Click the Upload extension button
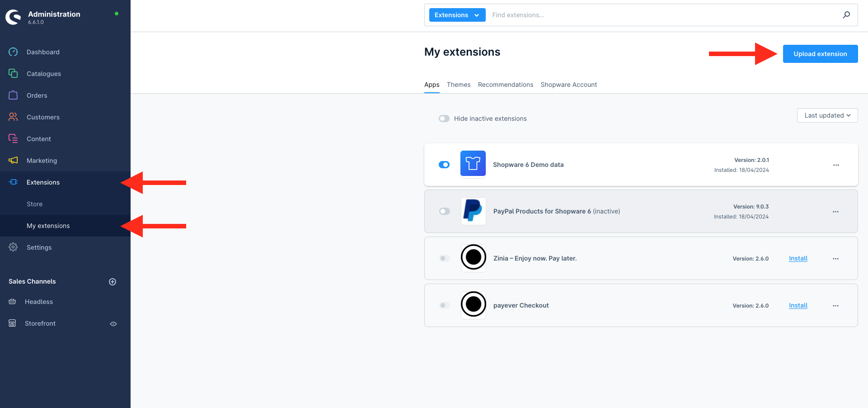The width and height of the screenshot is (868, 408). tap(820, 54)
